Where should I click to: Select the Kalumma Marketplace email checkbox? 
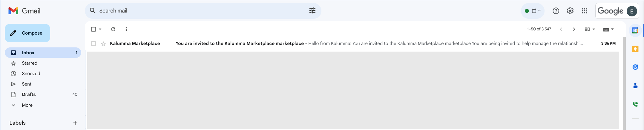pos(93,44)
